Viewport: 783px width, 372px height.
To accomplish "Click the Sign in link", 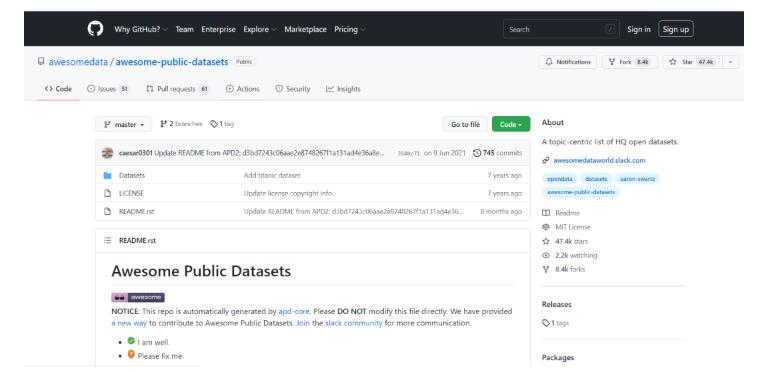I will point(639,29).
